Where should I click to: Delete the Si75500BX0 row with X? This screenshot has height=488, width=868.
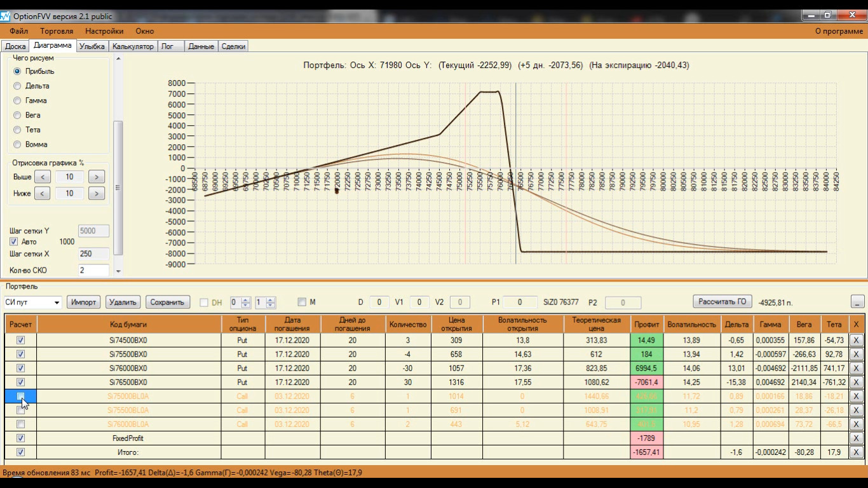click(x=856, y=355)
